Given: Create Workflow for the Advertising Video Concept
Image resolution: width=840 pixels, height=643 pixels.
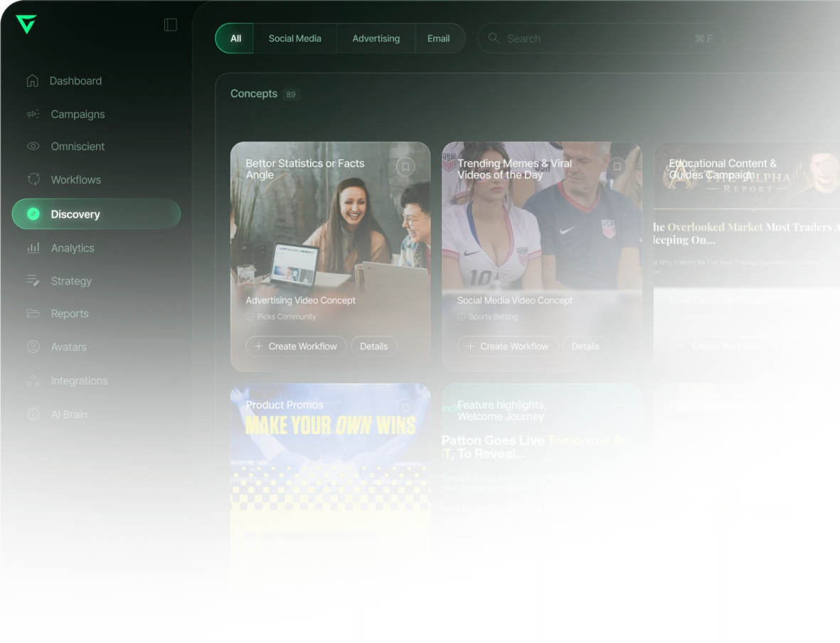Looking at the screenshot, I should (297, 346).
